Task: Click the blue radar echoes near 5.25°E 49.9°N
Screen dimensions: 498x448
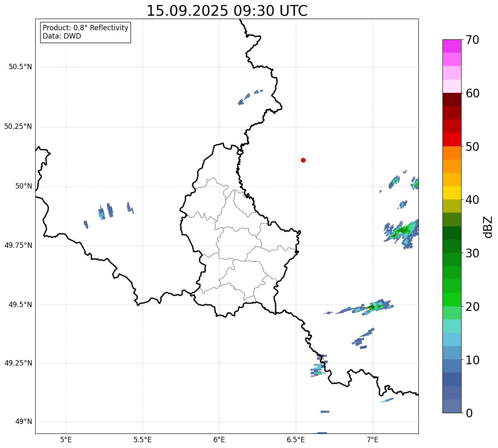Action: click(106, 211)
